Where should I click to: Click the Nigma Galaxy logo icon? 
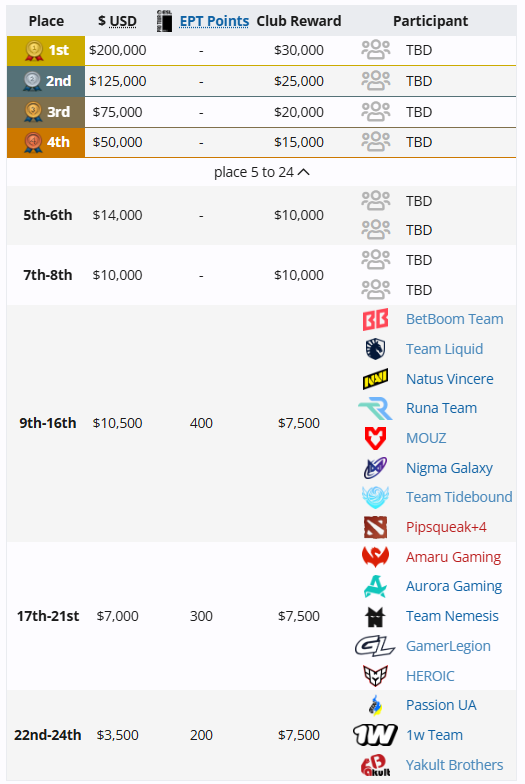click(x=376, y=468)
